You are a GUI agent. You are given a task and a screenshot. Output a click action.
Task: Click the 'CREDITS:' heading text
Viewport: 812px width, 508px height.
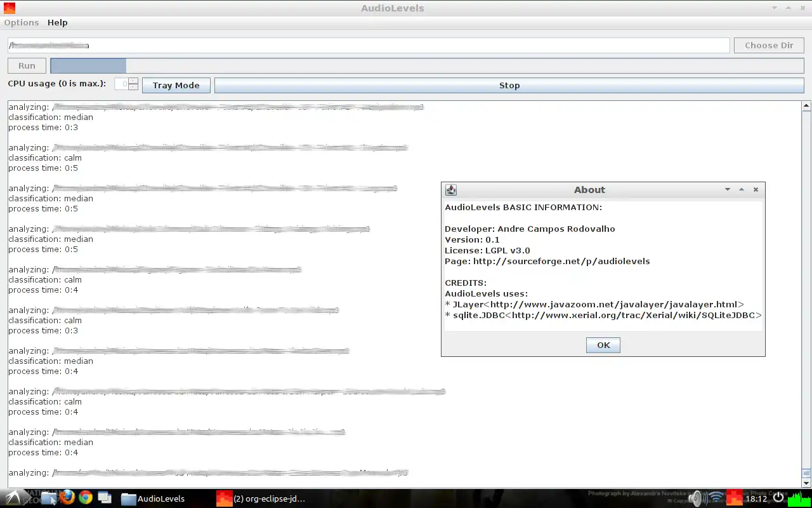click(x=466, y=283)
